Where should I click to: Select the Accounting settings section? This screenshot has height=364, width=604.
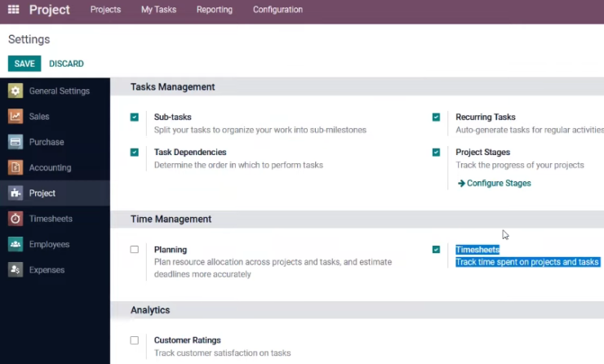[x=55, y=167]
